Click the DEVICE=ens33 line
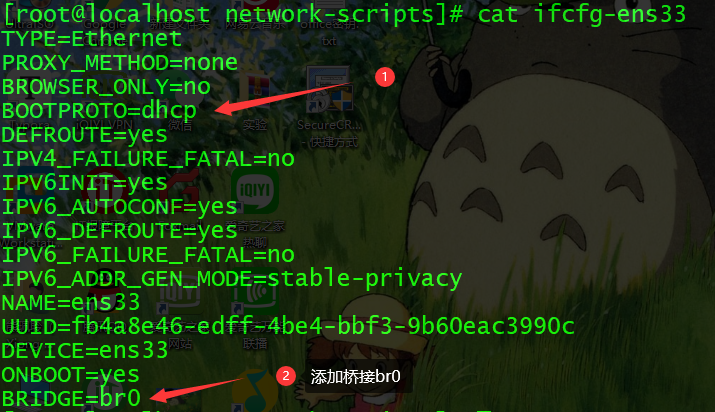This screenshot has width=715, height=412. click(85, 350)
